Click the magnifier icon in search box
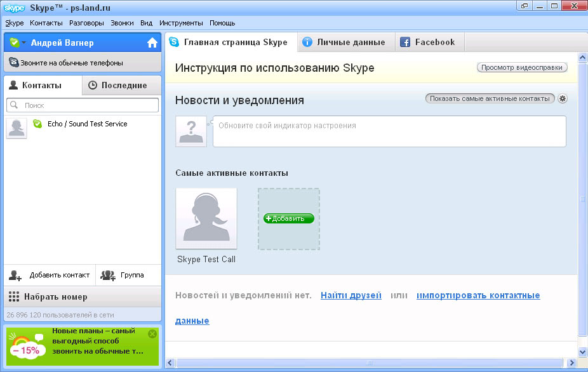The width and height of the screenshot is (588, 372). tap(14, 105)
